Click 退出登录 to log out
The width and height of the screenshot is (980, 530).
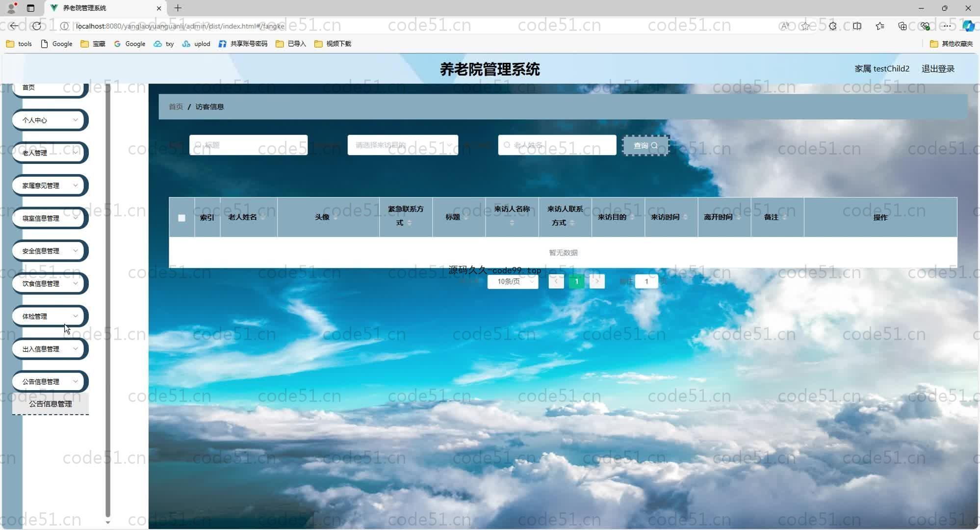[x=938, y=69]
